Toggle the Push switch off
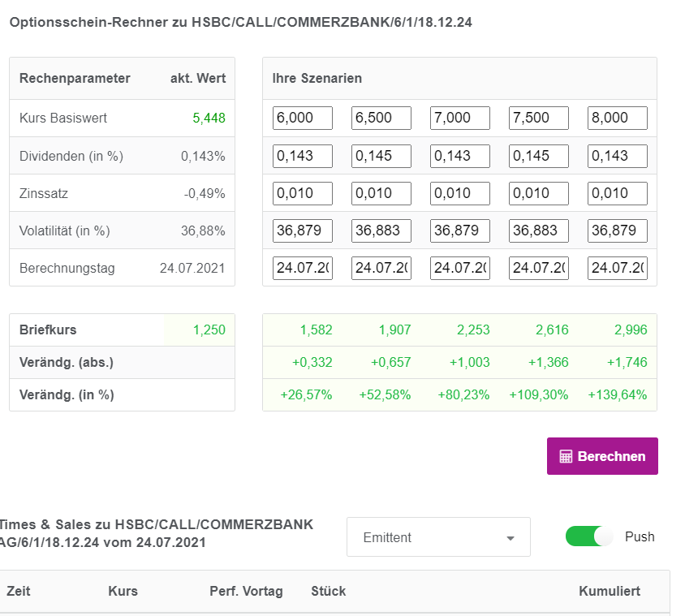685x616 pixels. point(588,536)
